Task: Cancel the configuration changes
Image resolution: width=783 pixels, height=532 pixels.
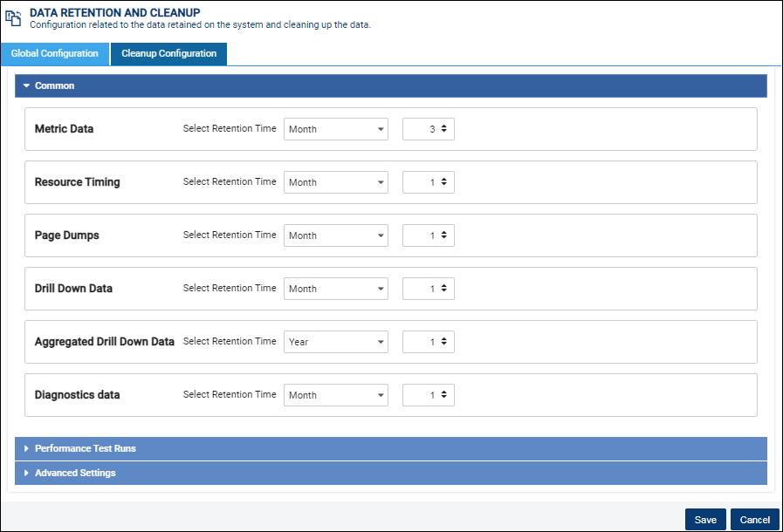Action: point(755,520)
